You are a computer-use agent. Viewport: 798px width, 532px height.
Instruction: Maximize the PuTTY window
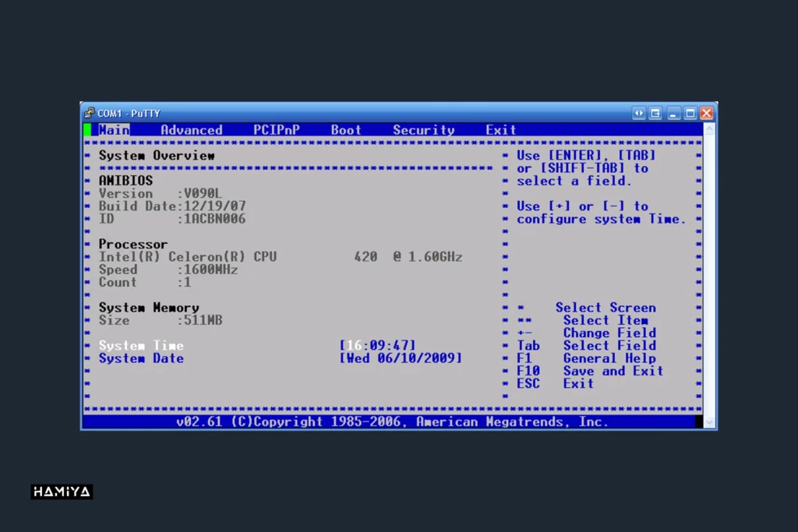[x=690, y=113]
